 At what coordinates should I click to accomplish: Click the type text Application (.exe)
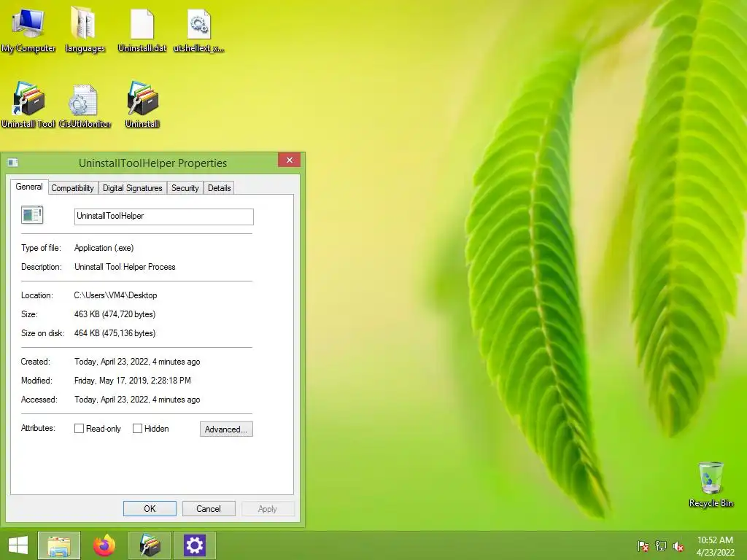point(104,248)
